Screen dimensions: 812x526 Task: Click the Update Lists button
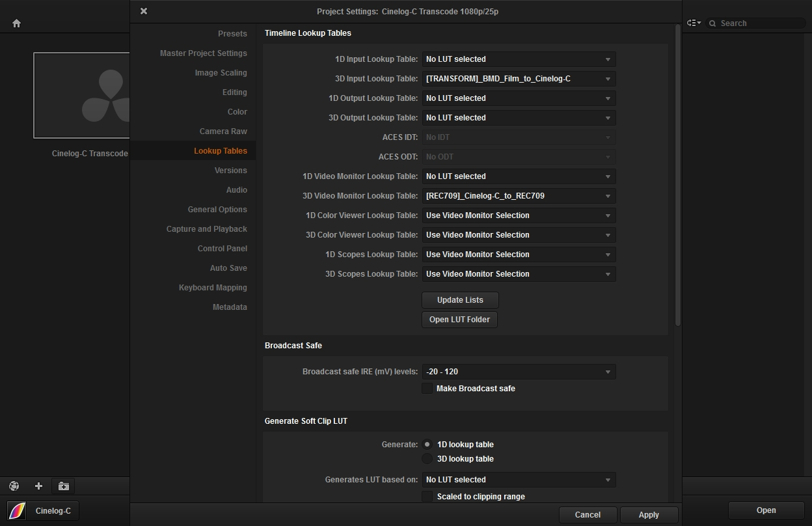click(460, 300)
